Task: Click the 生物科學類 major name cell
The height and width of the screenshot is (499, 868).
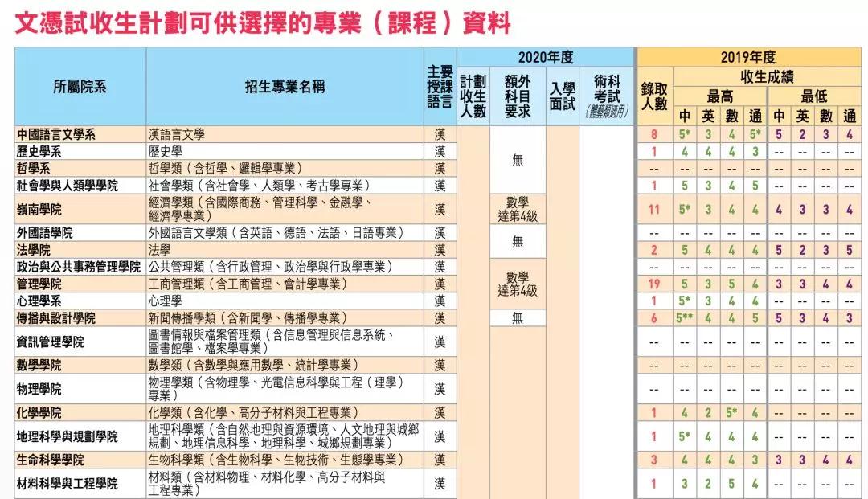Action: coord(274,460)
